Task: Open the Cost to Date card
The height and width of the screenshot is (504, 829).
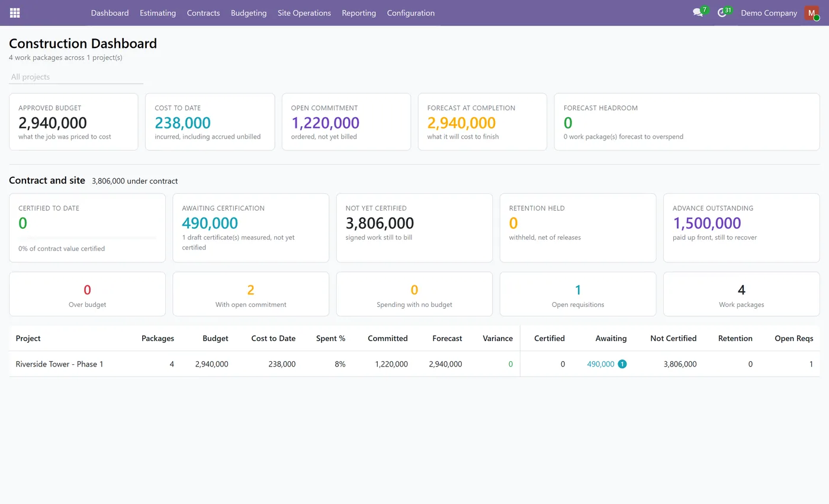Action: coord(210,121)
